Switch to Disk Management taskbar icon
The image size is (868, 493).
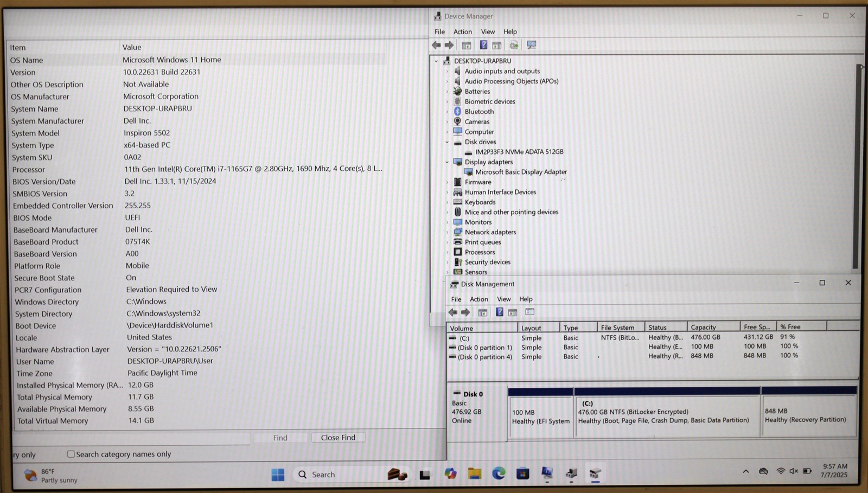pos(595,473)
